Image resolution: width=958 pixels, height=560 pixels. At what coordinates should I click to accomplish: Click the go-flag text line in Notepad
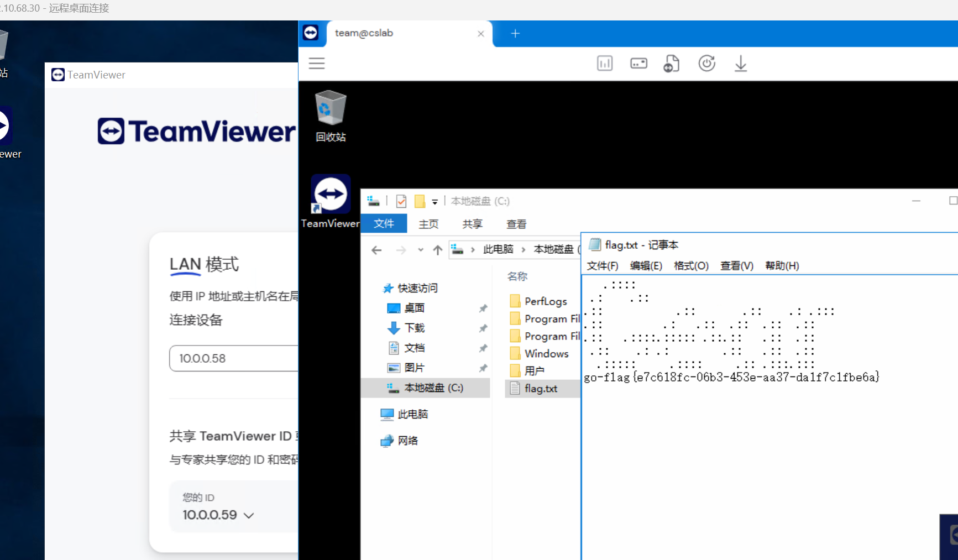(x=731, y=378)
